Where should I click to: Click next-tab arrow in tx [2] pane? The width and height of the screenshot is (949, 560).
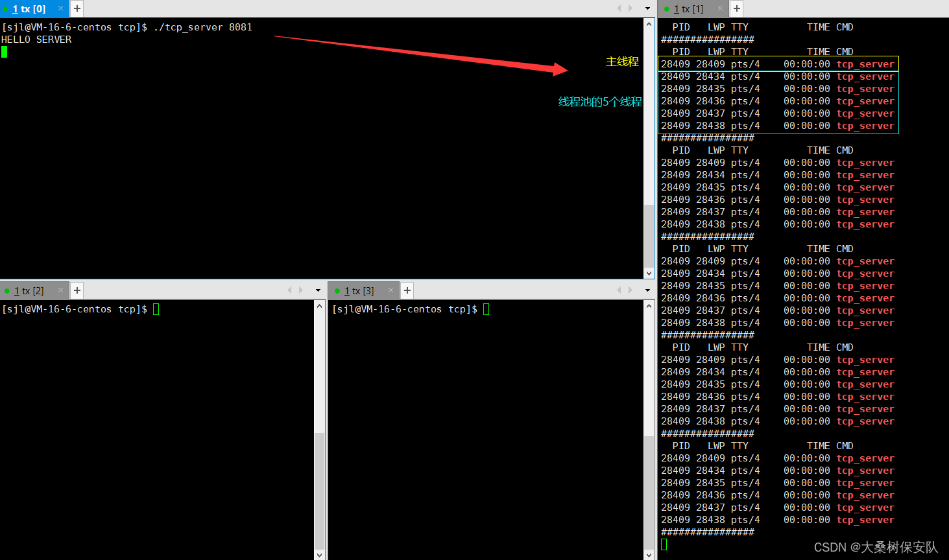coord(301,290)
